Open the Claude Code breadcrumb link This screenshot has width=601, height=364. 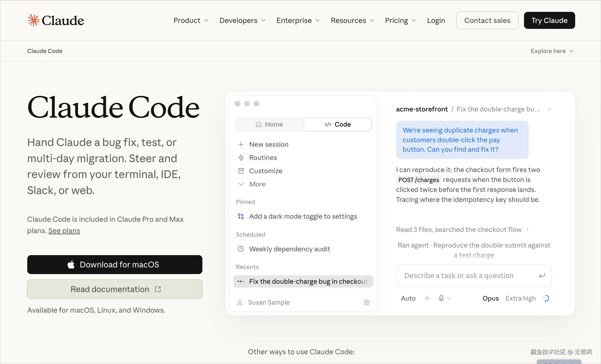(45, 51)
